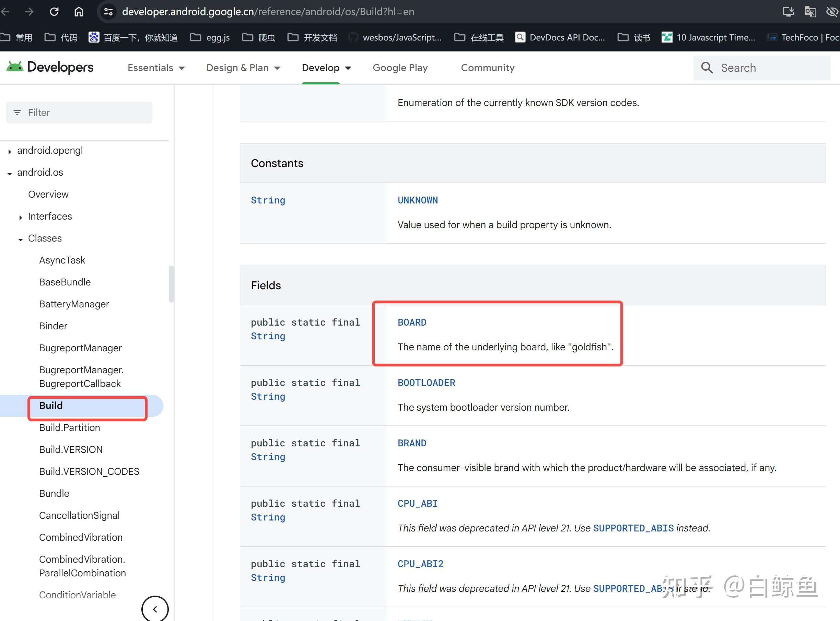840x621 pixels.
Task: Click inside the Filter input box
Action: [x=79, y=112]
